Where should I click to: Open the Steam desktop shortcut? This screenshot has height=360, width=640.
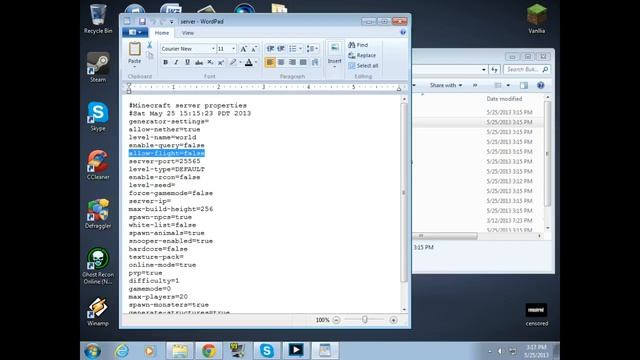[98, 67]
